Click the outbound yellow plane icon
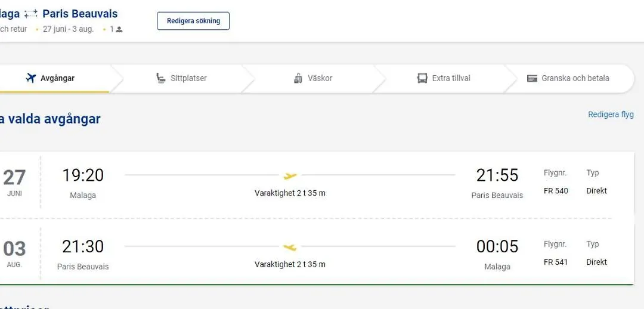The height and width of the screenshot is (309, 644). [x=290, y=175]
